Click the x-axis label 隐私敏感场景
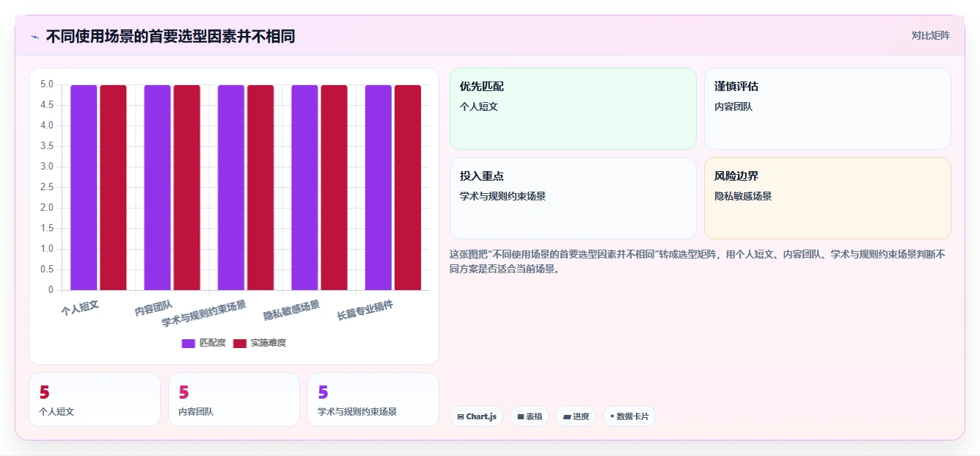The width and height of the screenshot is (980, 456). point(292,310)
